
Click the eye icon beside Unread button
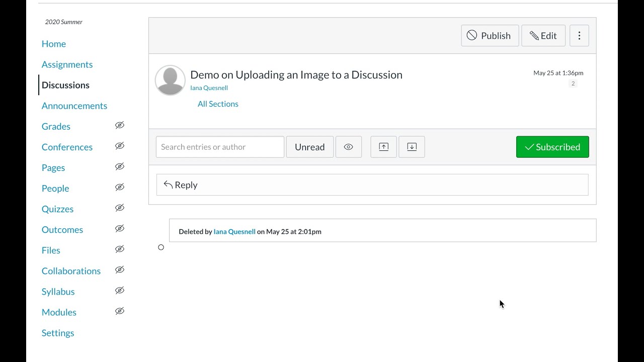click(x=348, y=147)
